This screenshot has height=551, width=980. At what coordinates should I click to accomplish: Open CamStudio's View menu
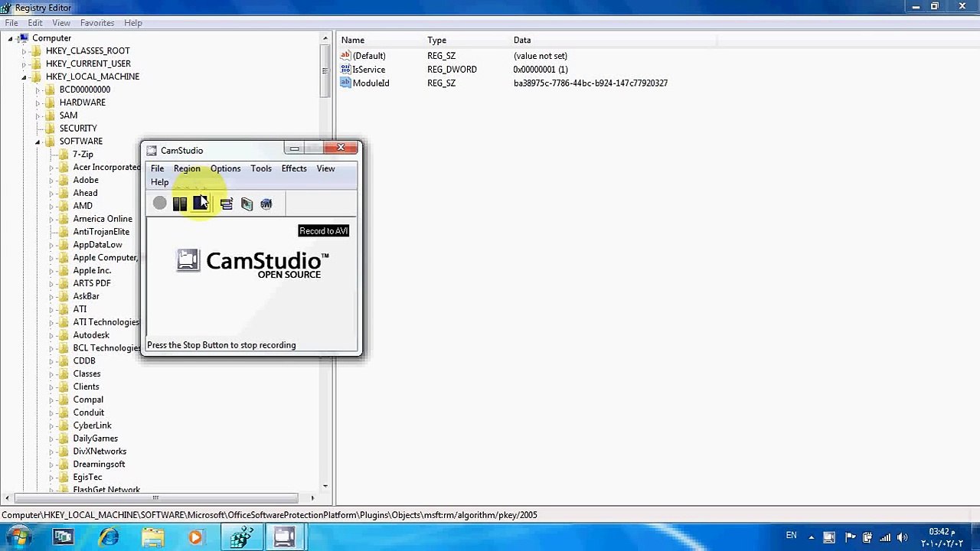pos(325,168)
